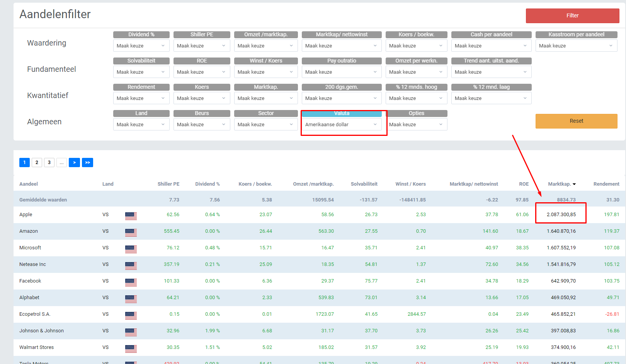
Task: Click the flag icon in the Alphabet row
Action: (x=131, y=299)
